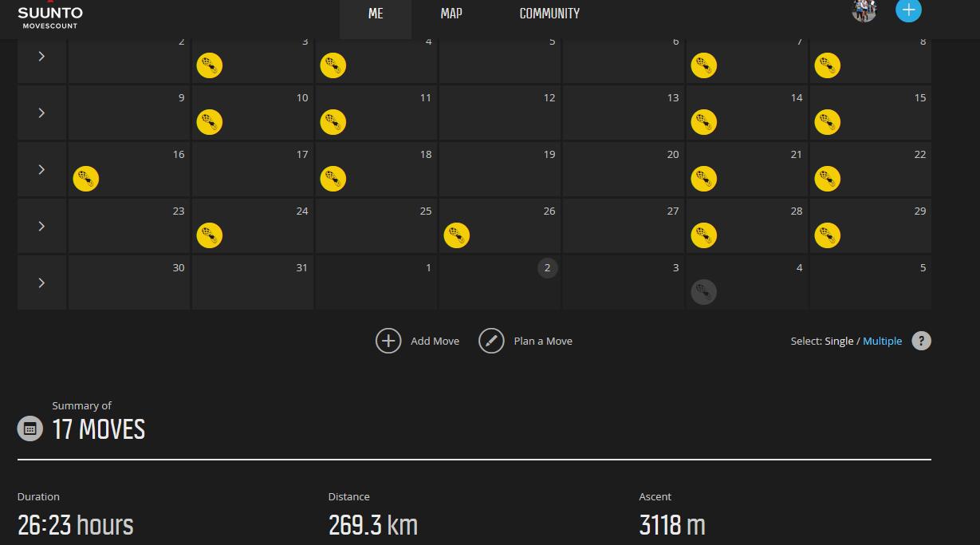Switch selection mode to Multiple

coord(882,341)
